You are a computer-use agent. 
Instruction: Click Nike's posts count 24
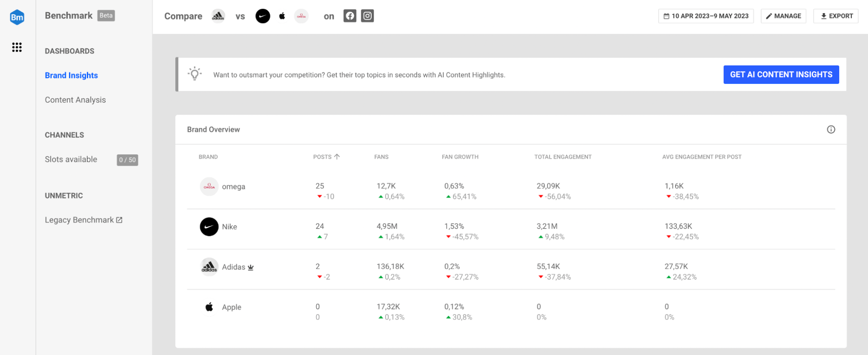click(x=320, y=226)
